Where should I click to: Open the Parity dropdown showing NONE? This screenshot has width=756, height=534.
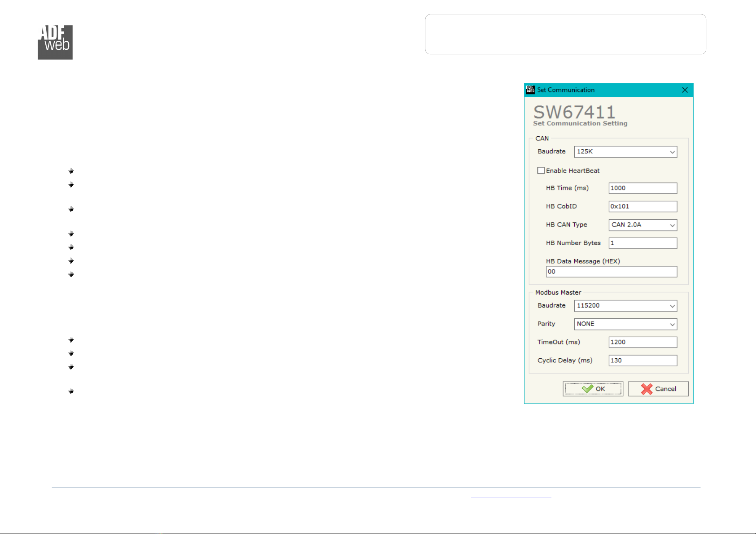point(625,324)
